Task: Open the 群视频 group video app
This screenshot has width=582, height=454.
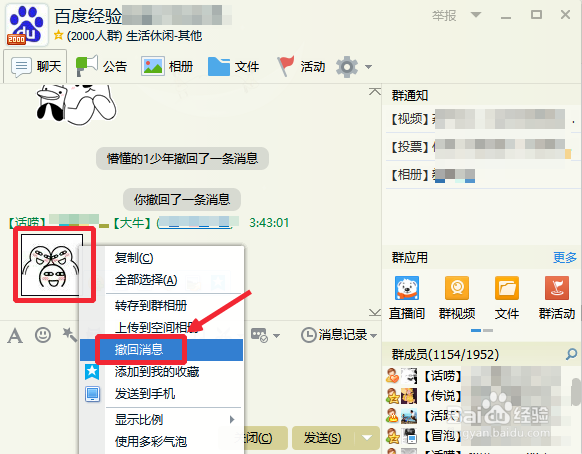Action: (457, 298)
